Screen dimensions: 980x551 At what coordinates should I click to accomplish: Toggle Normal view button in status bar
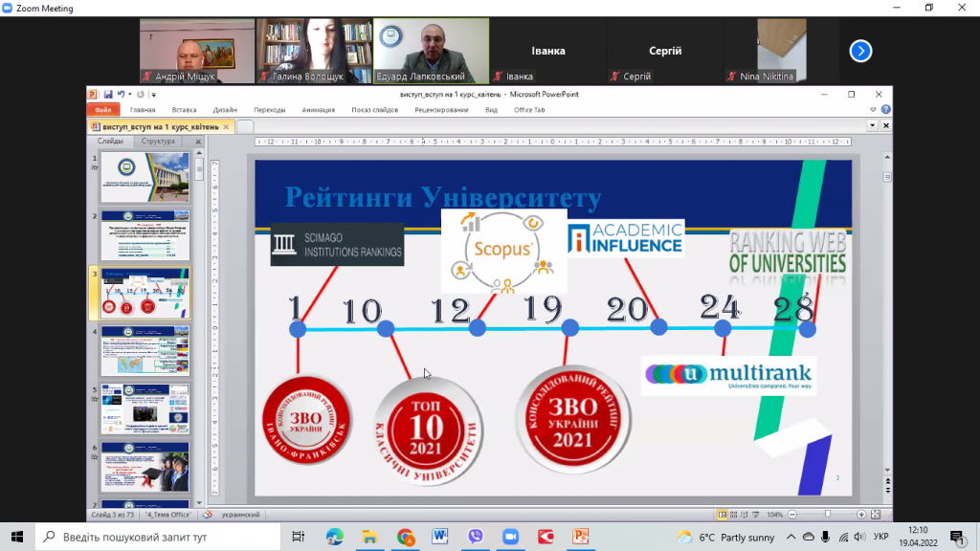coord(722,515)
